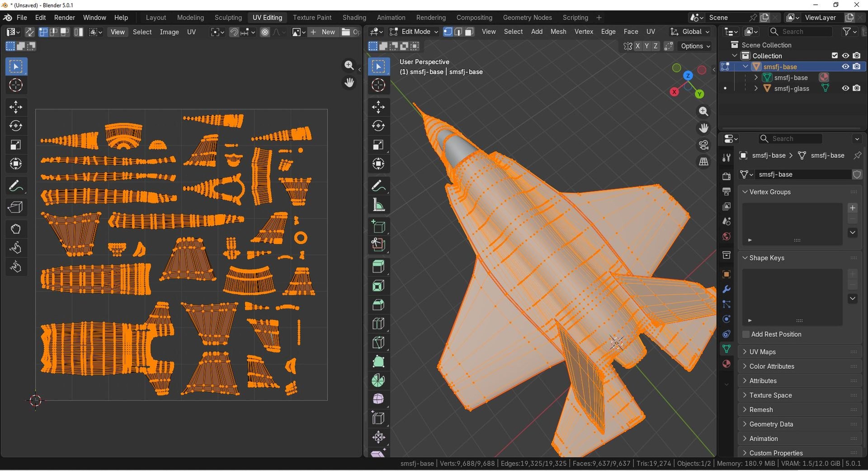Screen dimensions: 868x471
Task: Add a new workspace tab
Action: coord(599,18)
